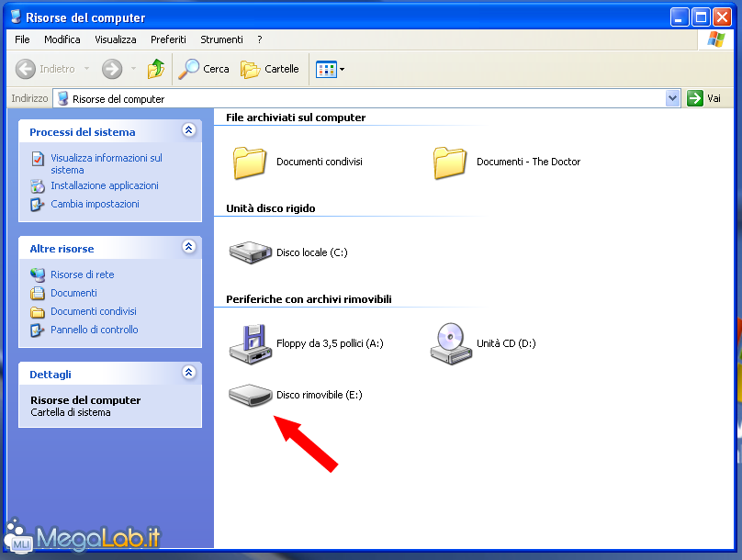Select the Documenti - The Doctor folder
This screenshot has height=560, width=742.
[506, 162]
